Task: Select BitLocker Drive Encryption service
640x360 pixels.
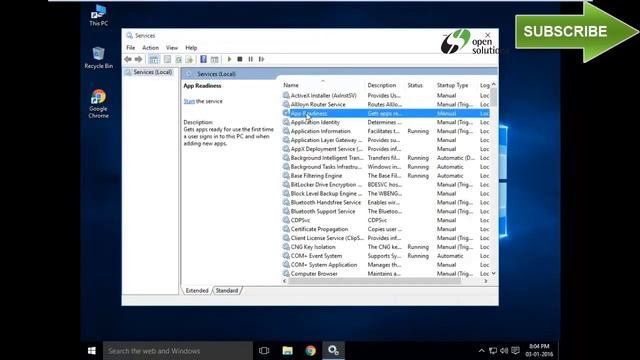Action: tap(385, 185)
